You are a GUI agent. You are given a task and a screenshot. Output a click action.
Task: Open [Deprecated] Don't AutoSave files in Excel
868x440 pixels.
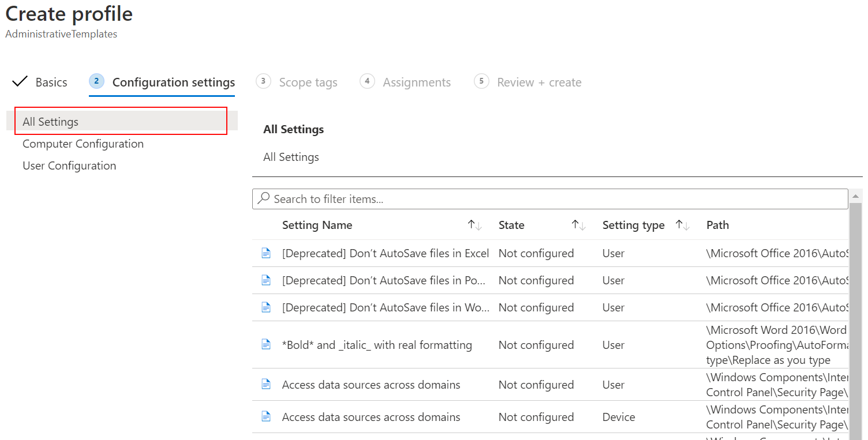(x=386, y=253)
